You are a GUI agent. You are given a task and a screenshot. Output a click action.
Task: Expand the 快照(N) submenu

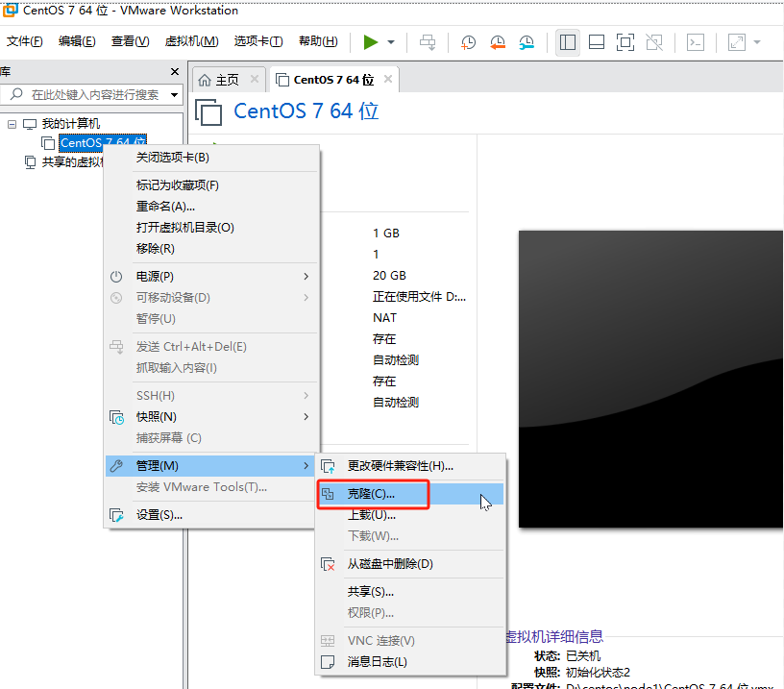[212, 417]
